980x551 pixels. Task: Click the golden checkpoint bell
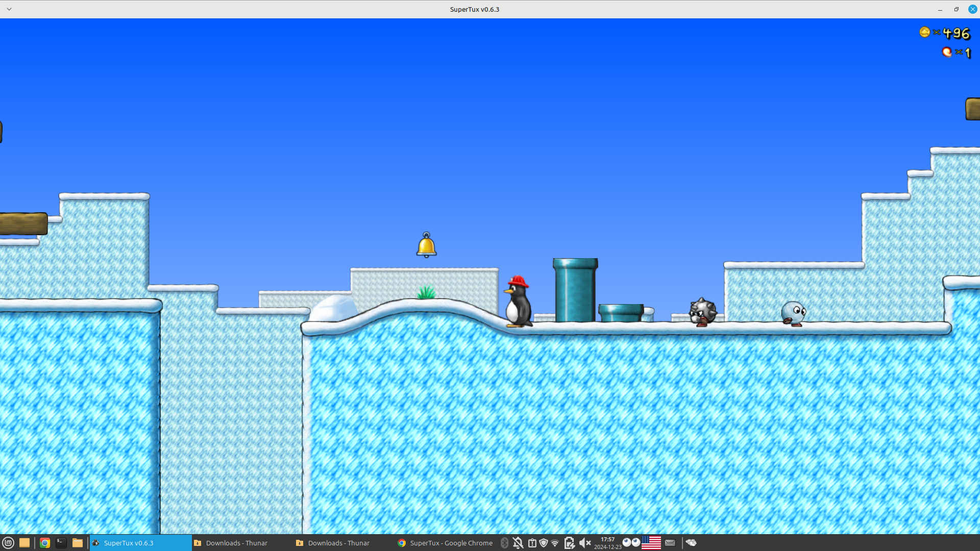click(x=426, y=245)
